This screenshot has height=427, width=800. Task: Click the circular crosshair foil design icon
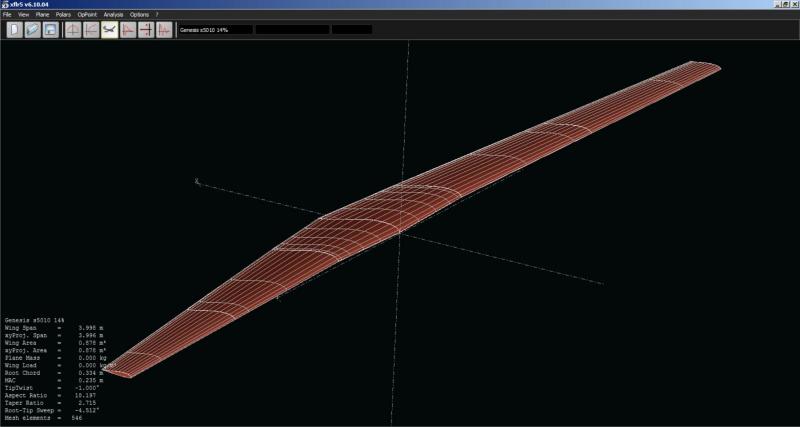point(73,30)
